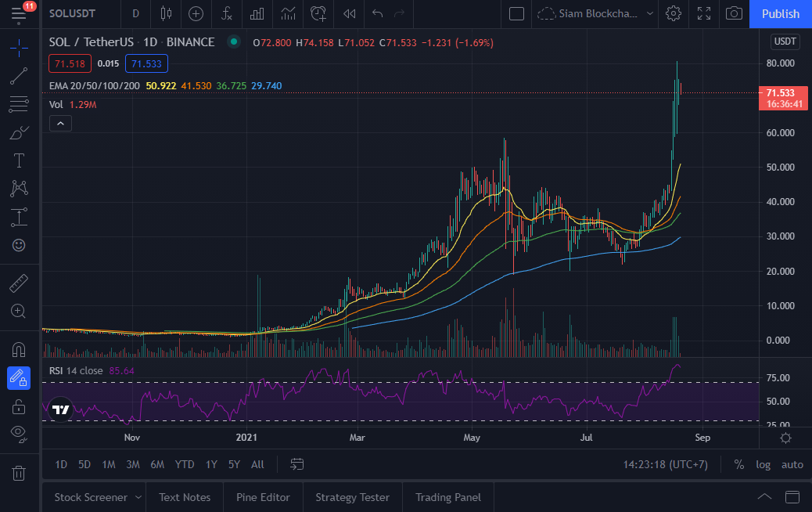Undo the last chart action

click(377, 14)
